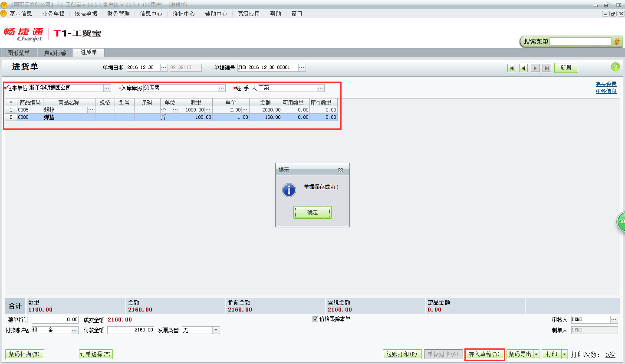Open the 发票类型 dropdown
Viewport: 625px width, 364px height.
215,330
